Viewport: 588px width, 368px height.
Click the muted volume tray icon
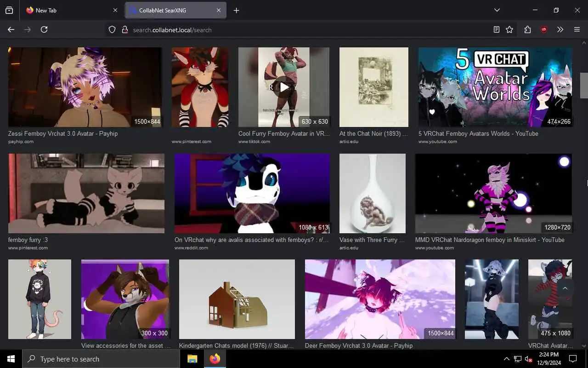[x=529, y=359]
